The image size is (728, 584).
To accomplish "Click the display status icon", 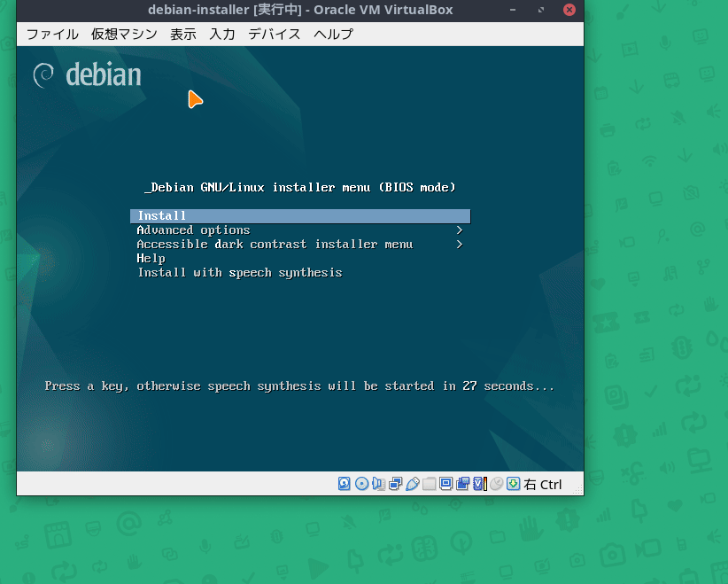I will coord(445,484).
